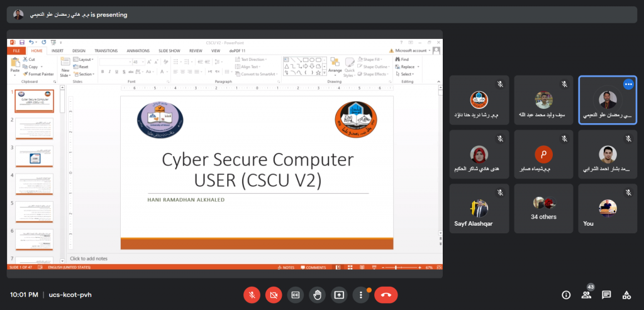Click the Present now screen share icon
644x310 pixels.
339,294
